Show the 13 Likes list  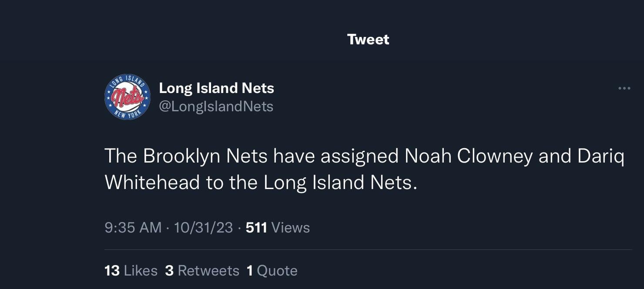click(x=131, y=271)
